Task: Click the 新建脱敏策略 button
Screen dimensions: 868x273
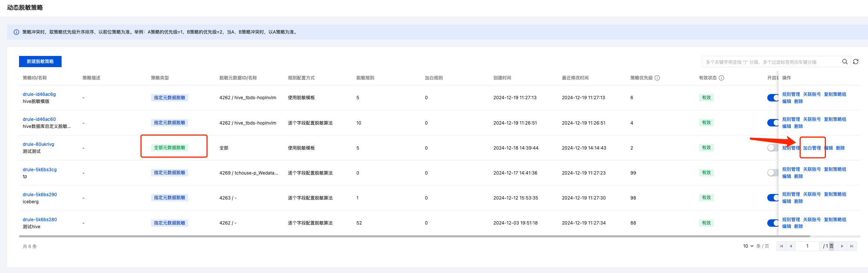Action: click(x=40, y=62)
